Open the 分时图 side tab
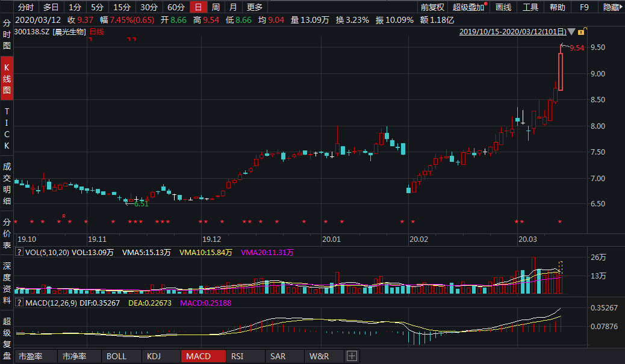Viewport: 625px width, 364px height. [7, 34]
